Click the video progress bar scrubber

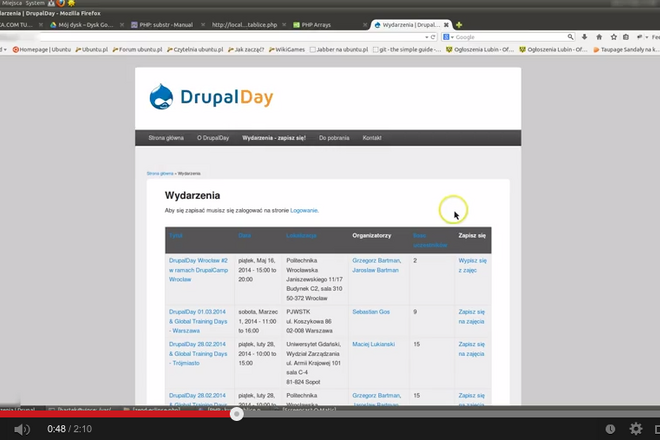(236, 413)
